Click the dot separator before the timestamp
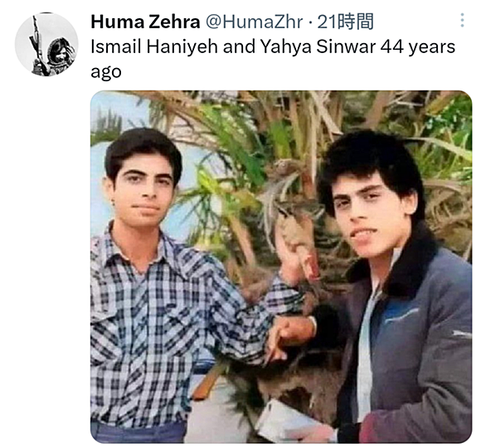Image resolution: width=486 pixels, height=448 pixels. (310, 22)
